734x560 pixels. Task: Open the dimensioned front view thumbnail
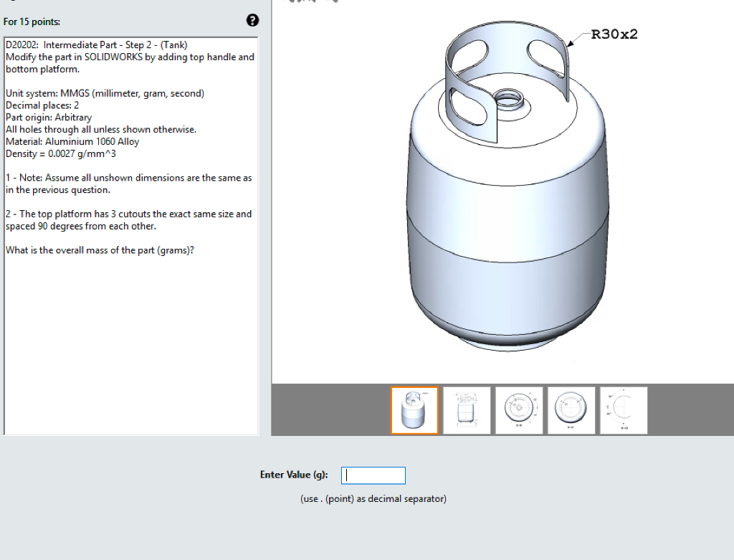[x=466, y=410]
